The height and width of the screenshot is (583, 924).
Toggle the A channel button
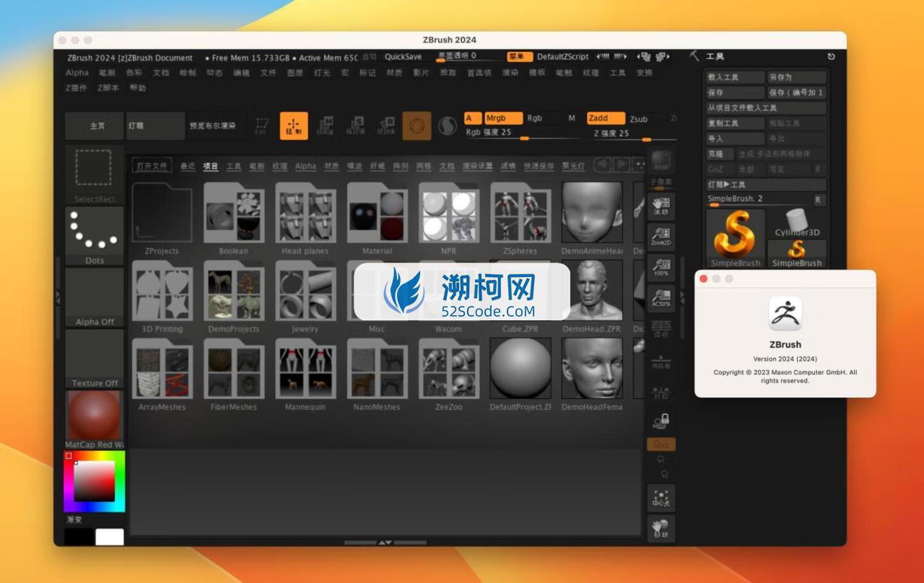coord(472,118)
